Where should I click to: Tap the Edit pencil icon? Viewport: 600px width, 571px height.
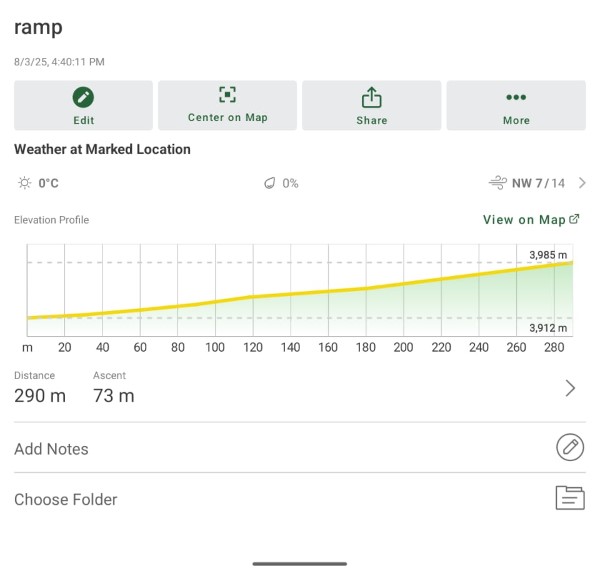point(83,97)
